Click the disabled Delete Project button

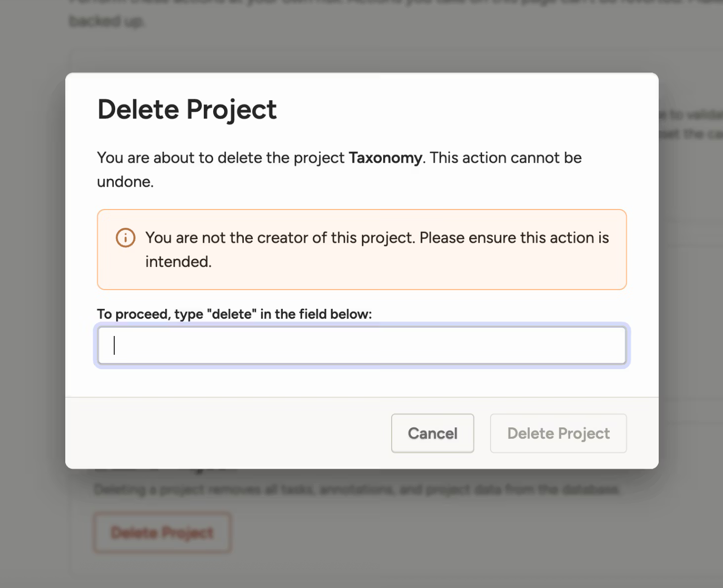click(x=558, y=433)
